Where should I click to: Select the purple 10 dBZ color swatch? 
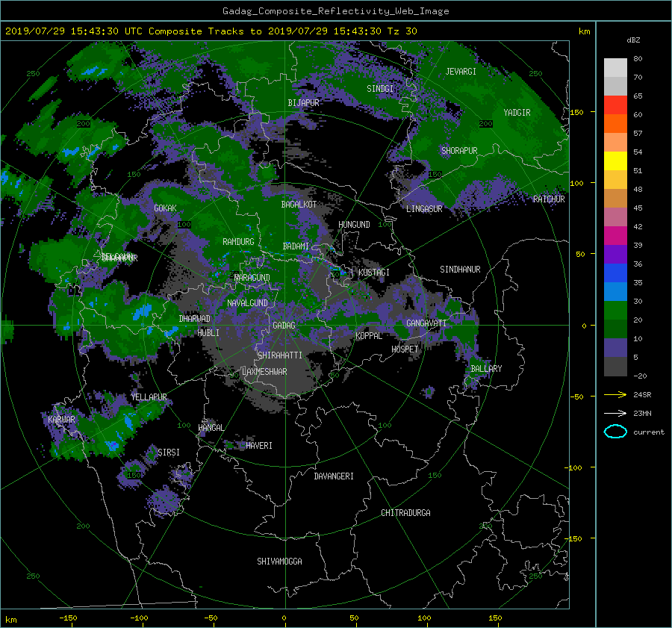[615, 347]
